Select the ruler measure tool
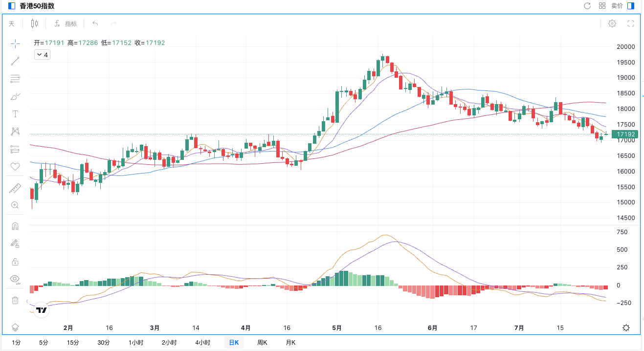Viewport: 644px width, 351px height. (15, 188)
